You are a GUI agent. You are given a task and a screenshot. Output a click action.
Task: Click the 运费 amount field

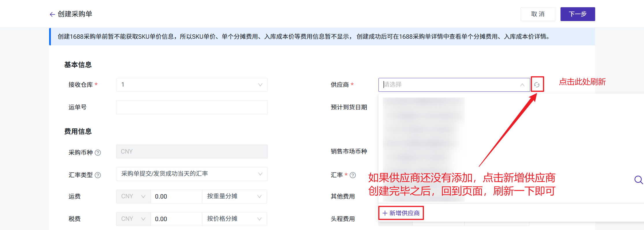pos(176,197)
